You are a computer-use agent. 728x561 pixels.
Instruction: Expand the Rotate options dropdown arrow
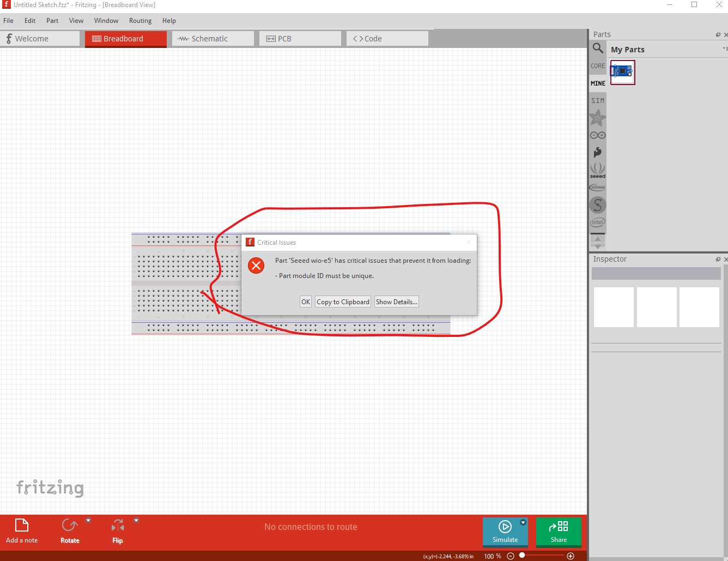[88, 521]
